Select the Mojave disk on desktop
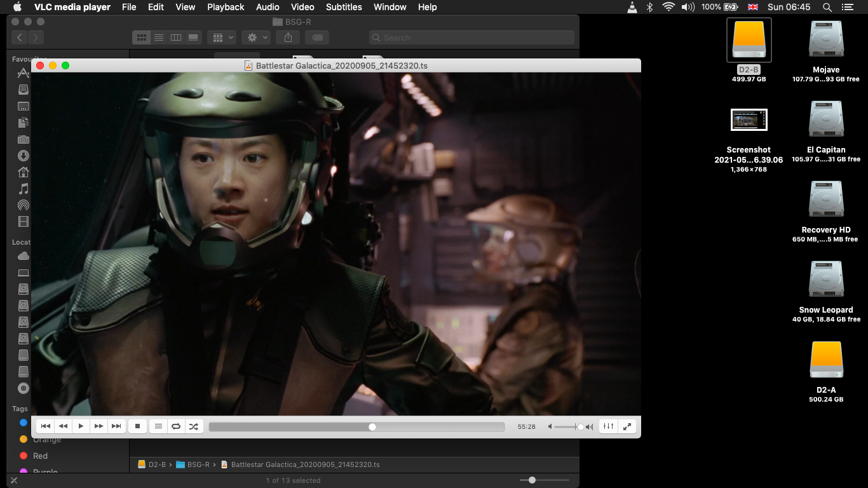The width and height of the screenshot is (868, 488). [826, 39]
